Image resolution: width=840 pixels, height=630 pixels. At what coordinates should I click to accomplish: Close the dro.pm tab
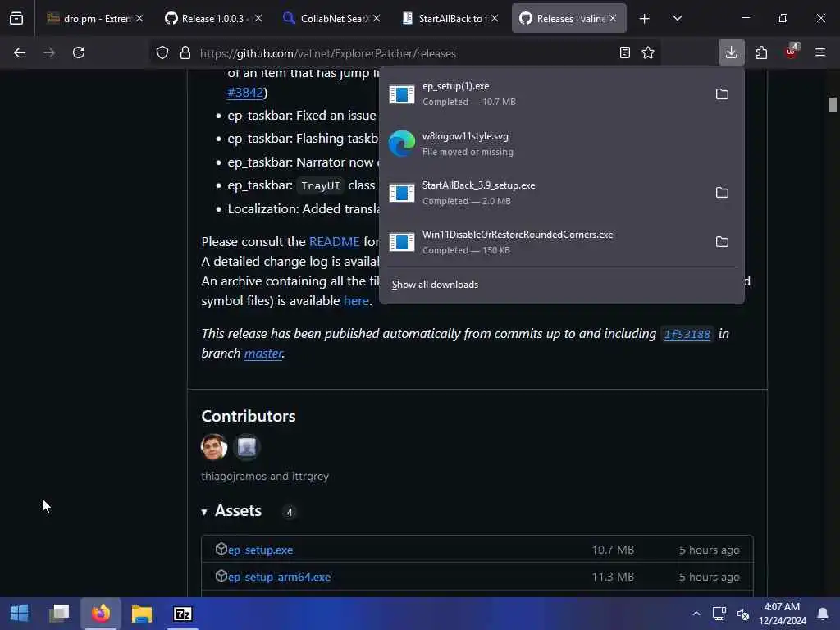[139, 18]
